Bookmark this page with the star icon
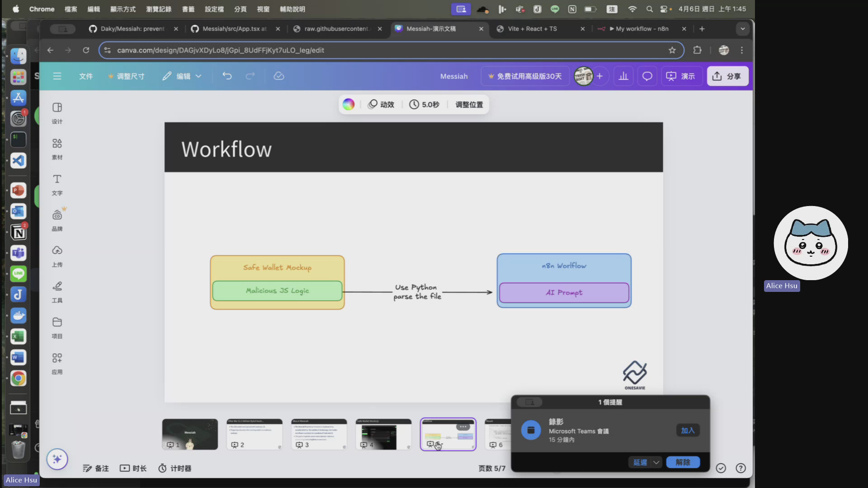The height and width of the screenshot is (488, 868). (672, 50)
